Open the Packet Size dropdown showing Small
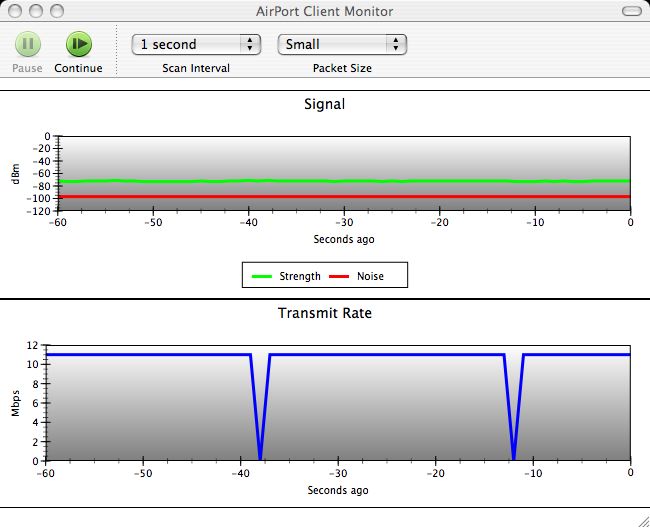650x528 pixels. tap(342, 44)
